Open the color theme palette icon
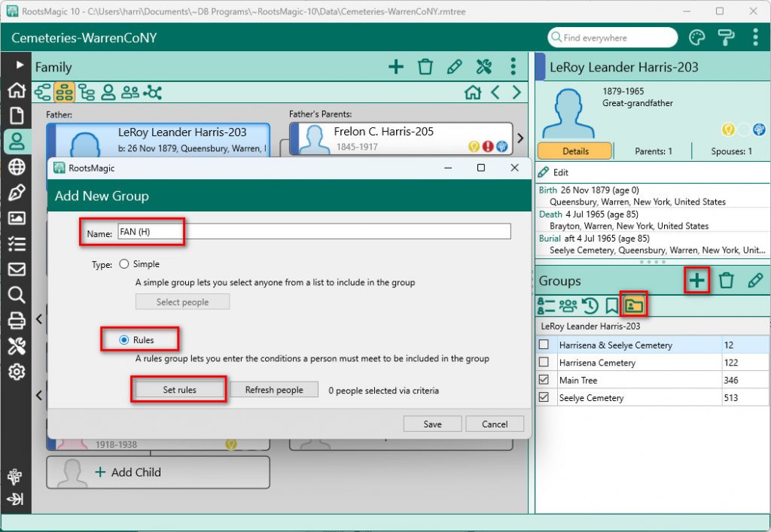This screenshot has width=771, height=532. point(696,38)
